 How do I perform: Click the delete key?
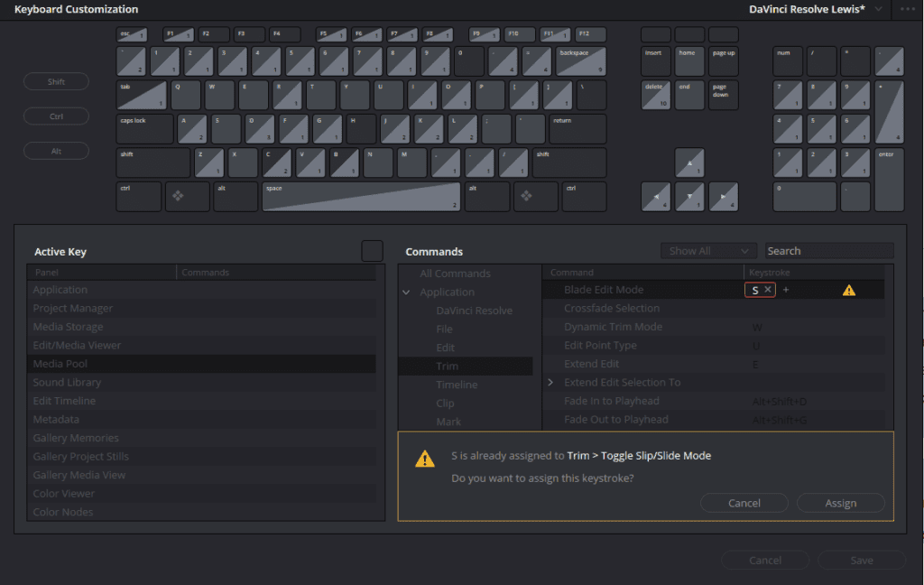click(656, 95)
